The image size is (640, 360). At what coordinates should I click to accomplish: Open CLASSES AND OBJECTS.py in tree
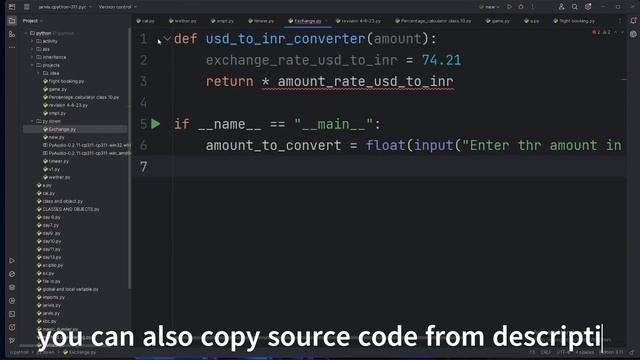click(x=68, y=209)
